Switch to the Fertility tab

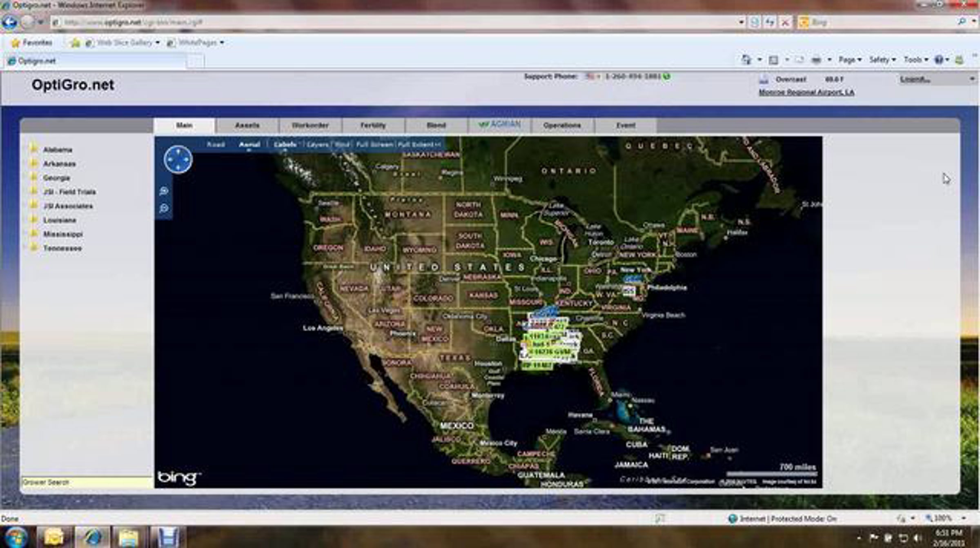coord(373,125)
